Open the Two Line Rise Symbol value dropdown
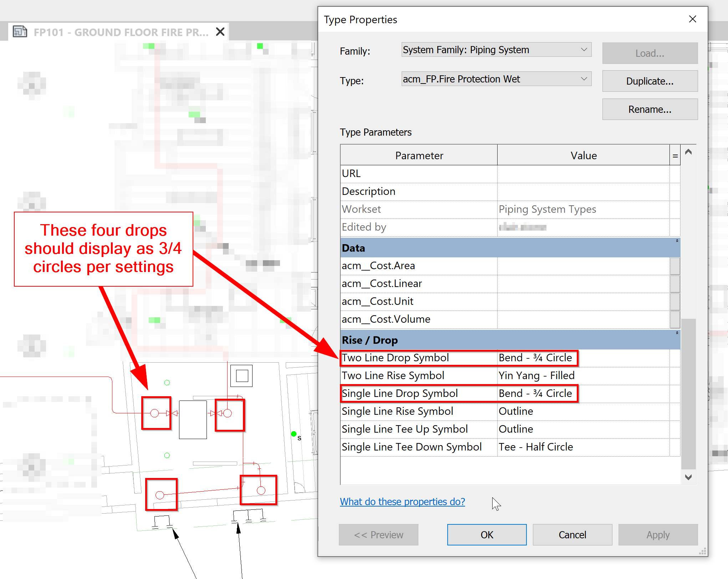This screenshot has height=579, width=728. tap(585, 376)
